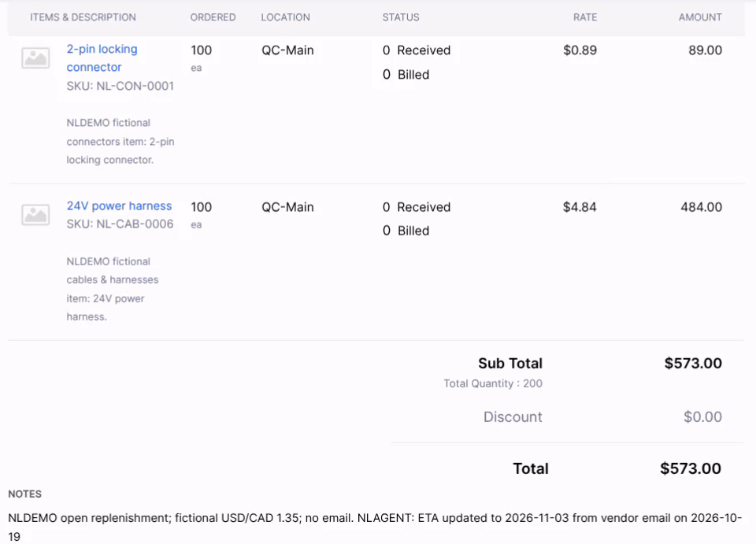This screenshot has height=544, width=756.
Task: Click the 0 Received status in connector row
Action: (417, 50)
